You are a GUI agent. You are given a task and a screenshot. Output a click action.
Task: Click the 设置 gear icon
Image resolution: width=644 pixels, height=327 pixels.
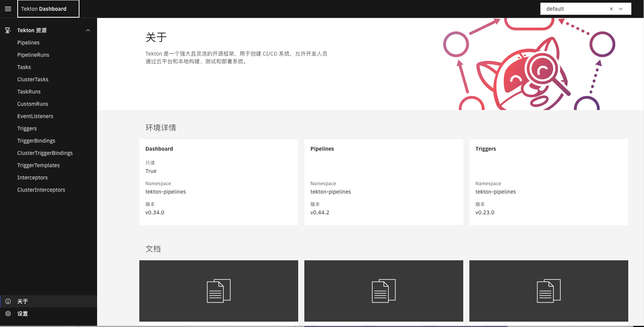click(x=8, y=314)
